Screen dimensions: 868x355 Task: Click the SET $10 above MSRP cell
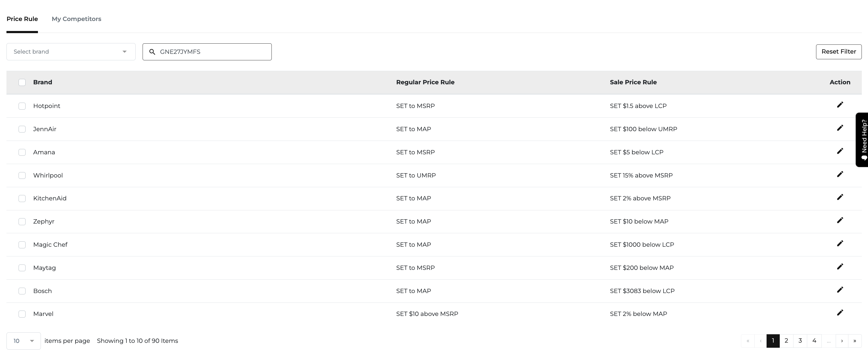click(427, 314)
